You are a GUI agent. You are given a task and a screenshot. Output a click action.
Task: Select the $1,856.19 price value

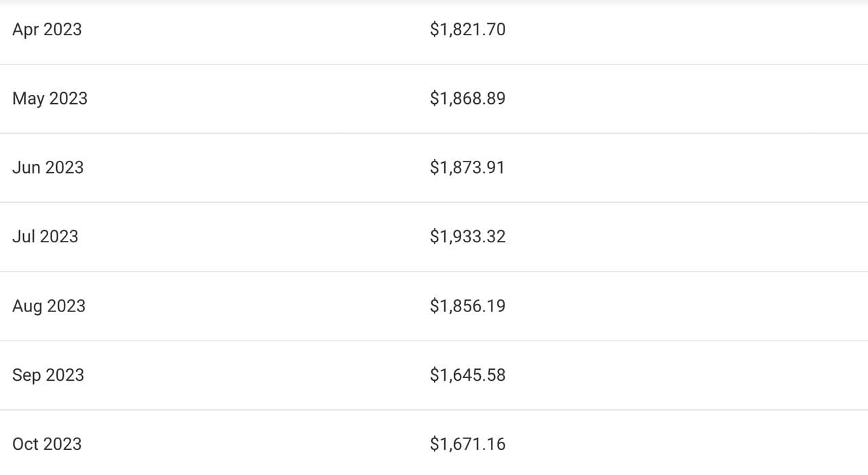[x=467, y=306]
